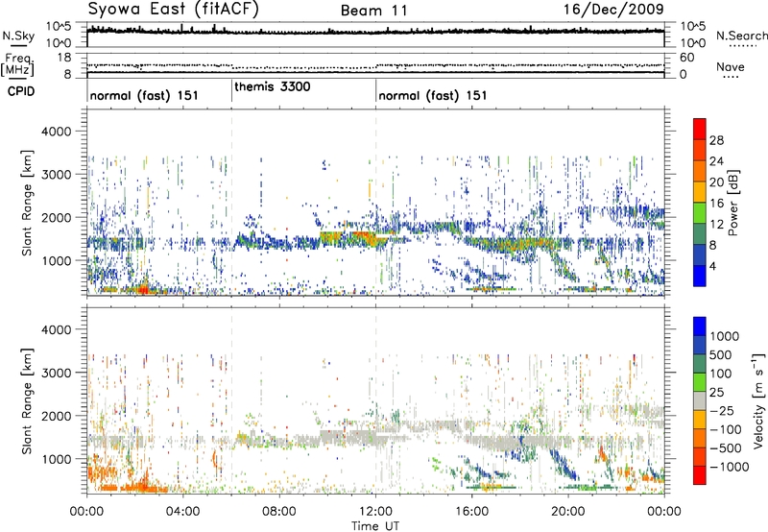The width and height of the screenshot is (768, 532).
Task: Click the "Velocity [m s-1]" colorbar title
Action: coord(758,399)
